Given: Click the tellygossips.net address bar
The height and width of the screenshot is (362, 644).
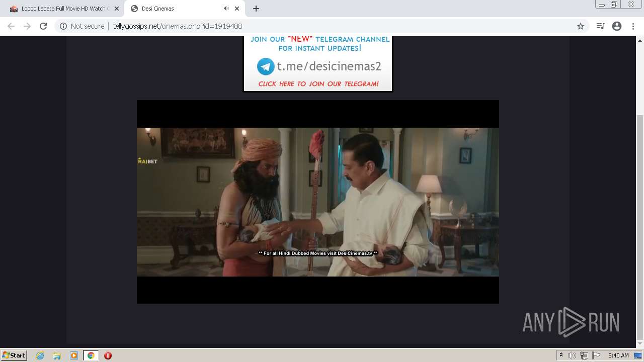Looking at the screenshot, I should tap(322, 26).
